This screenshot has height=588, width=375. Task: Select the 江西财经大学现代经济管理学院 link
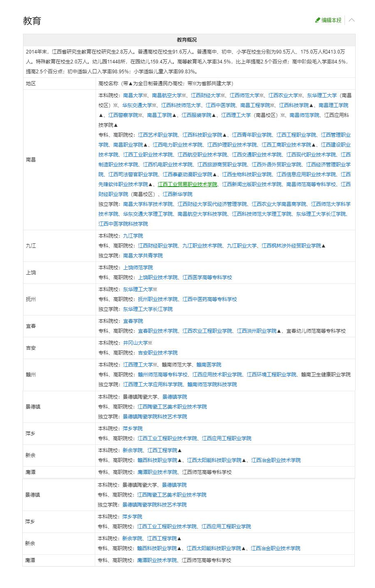coord(212,204)
